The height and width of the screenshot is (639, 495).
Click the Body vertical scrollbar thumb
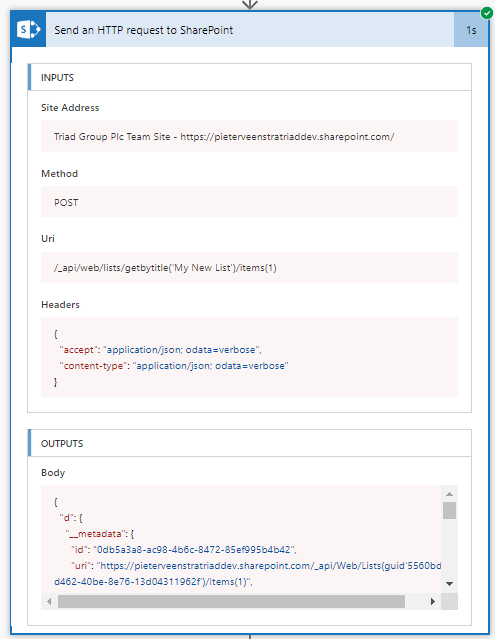[449, 511]
